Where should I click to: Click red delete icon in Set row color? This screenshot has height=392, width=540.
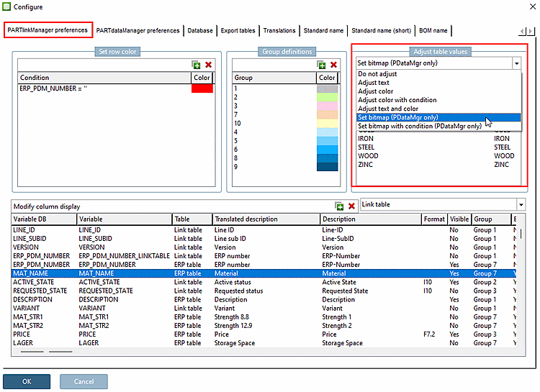[x=208, y=65]
